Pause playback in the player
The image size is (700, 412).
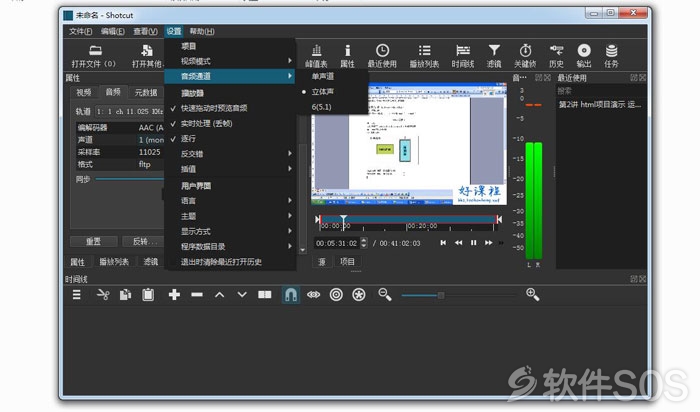(473, 242)
